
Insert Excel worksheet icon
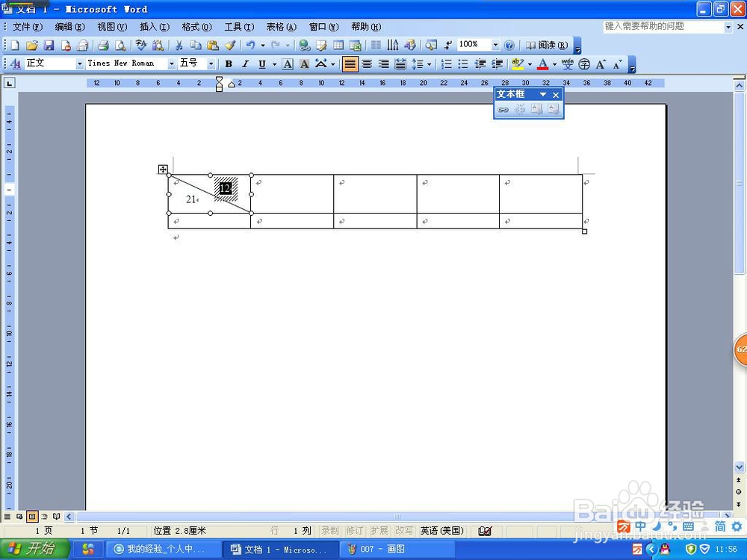coord(356,46)
